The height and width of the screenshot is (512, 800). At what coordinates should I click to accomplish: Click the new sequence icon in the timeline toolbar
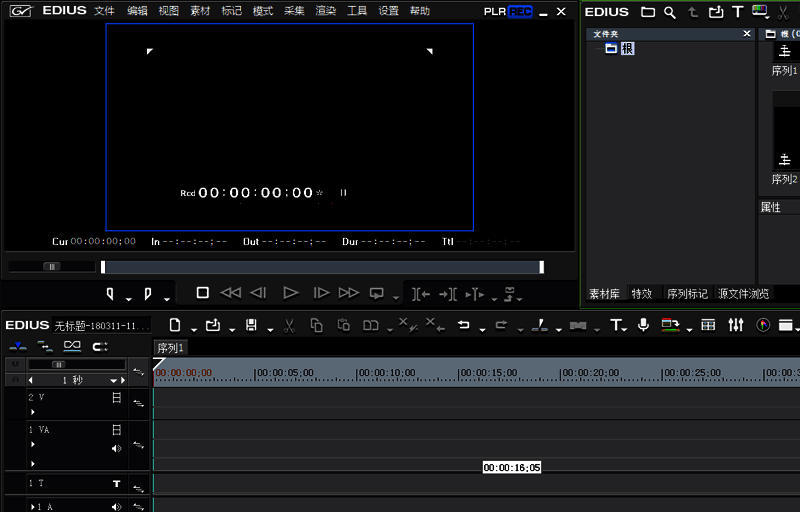(175, 325)
